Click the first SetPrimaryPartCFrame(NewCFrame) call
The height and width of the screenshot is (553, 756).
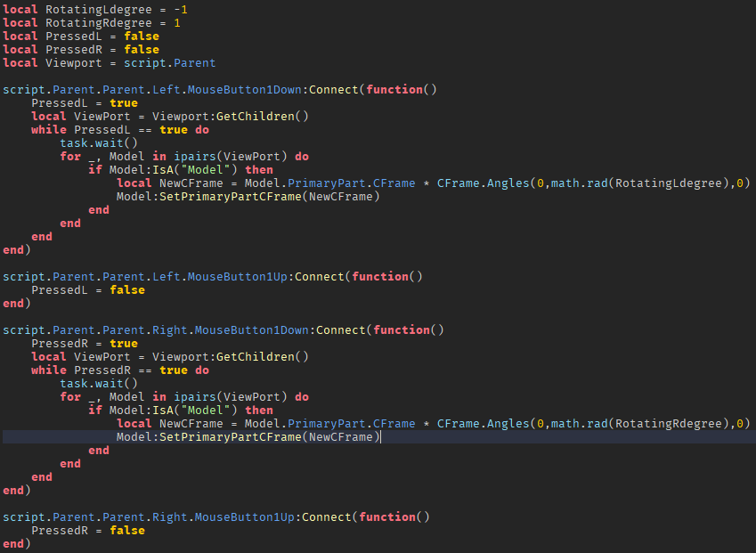[x=270, y=197]
